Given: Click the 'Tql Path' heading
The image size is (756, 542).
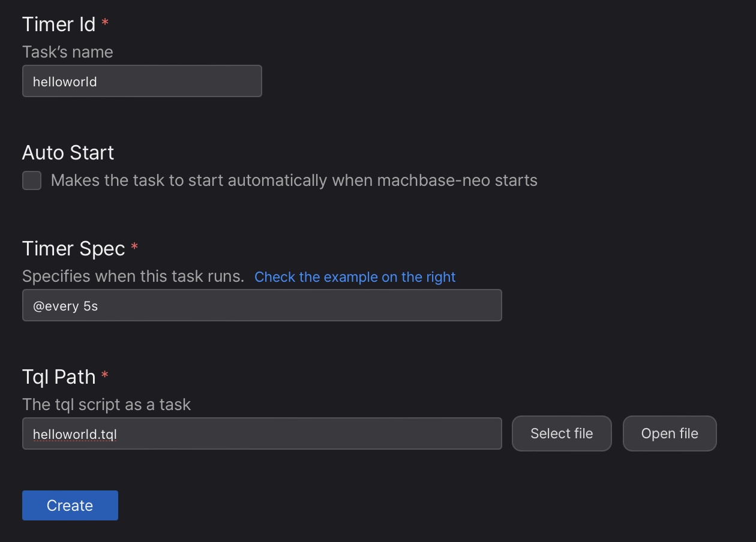Looking at the screenshot, I should [59, 377].
